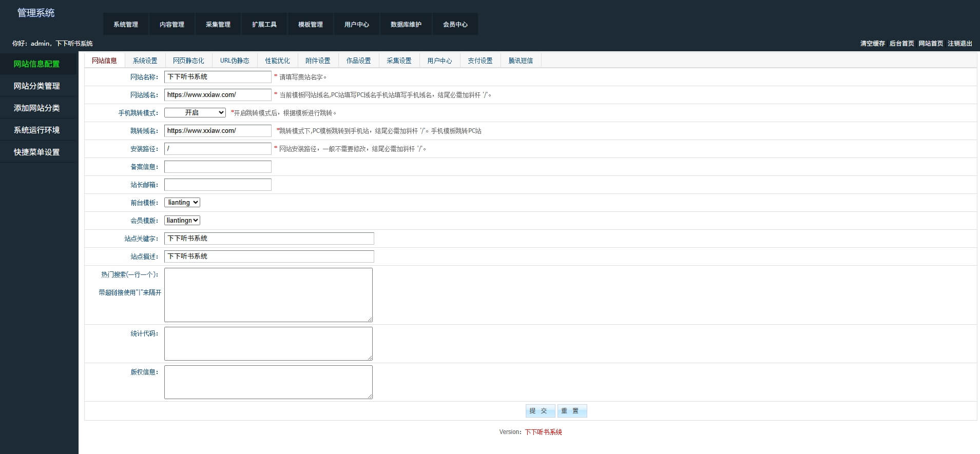Open the 用户中心 top menu
Image resolution: width=980 pixels, height=454 pixels.
pos(357,24)
